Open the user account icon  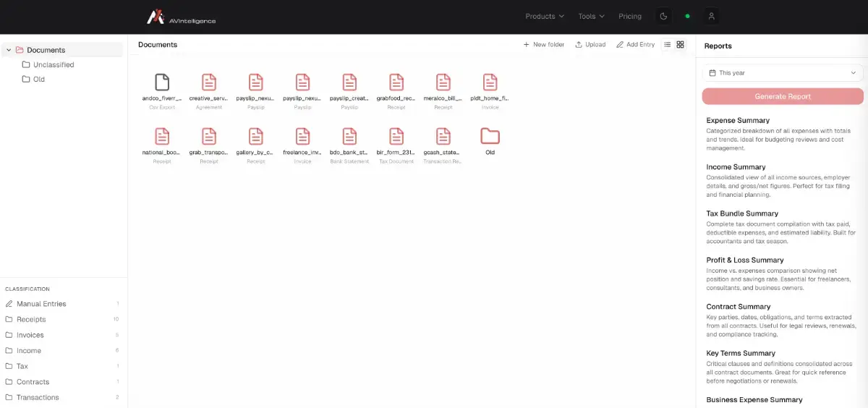(711, 16)
